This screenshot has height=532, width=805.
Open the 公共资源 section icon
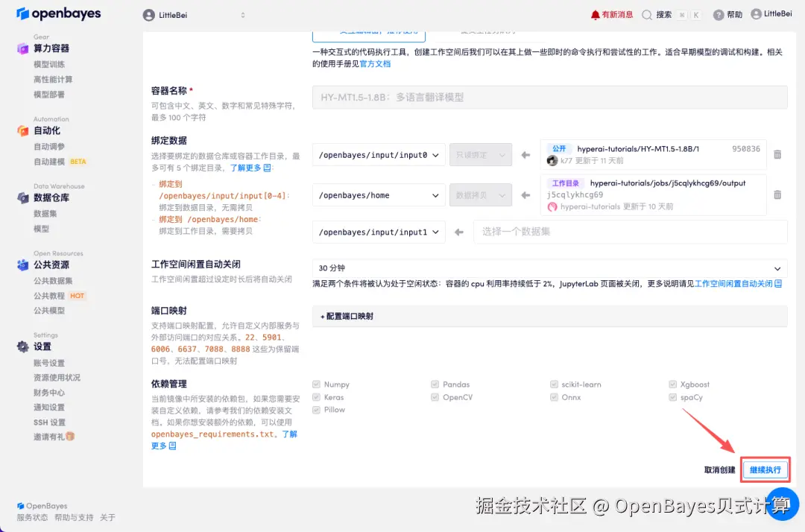coord(22,265)
